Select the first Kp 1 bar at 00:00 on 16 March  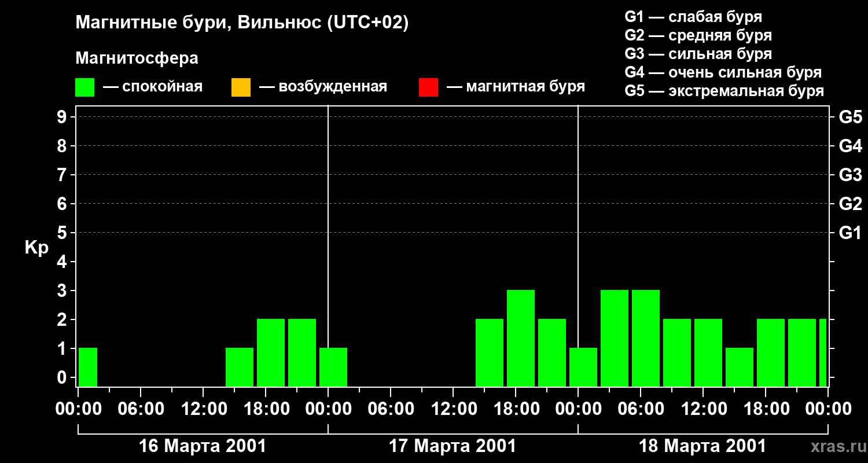coord(88,367)
